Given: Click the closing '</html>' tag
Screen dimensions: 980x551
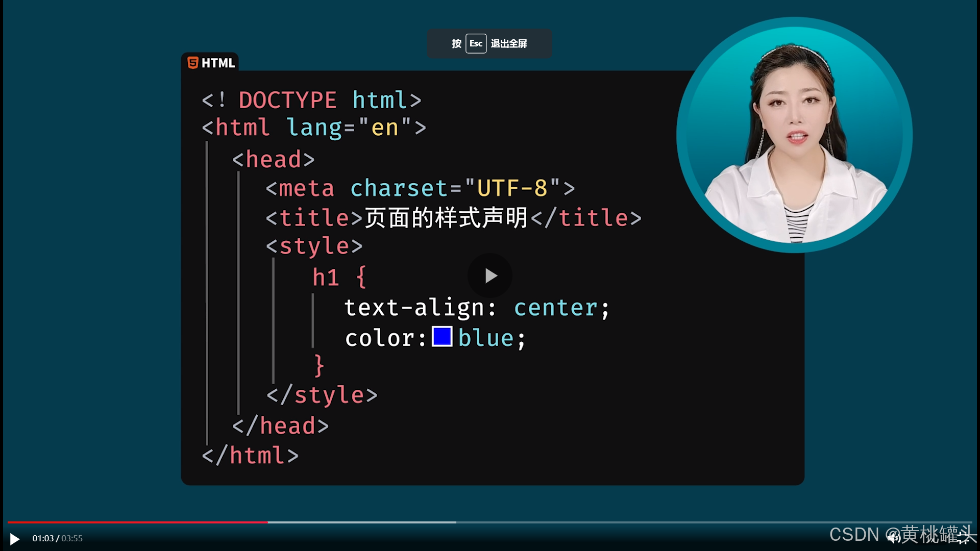Looking at the screenshot, I should 251,456.
